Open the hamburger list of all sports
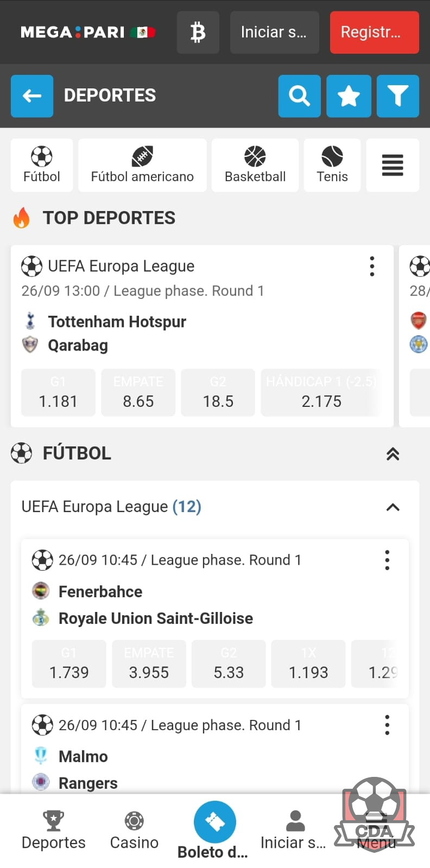This screenshot has width=430, height=868. [393, 165]
